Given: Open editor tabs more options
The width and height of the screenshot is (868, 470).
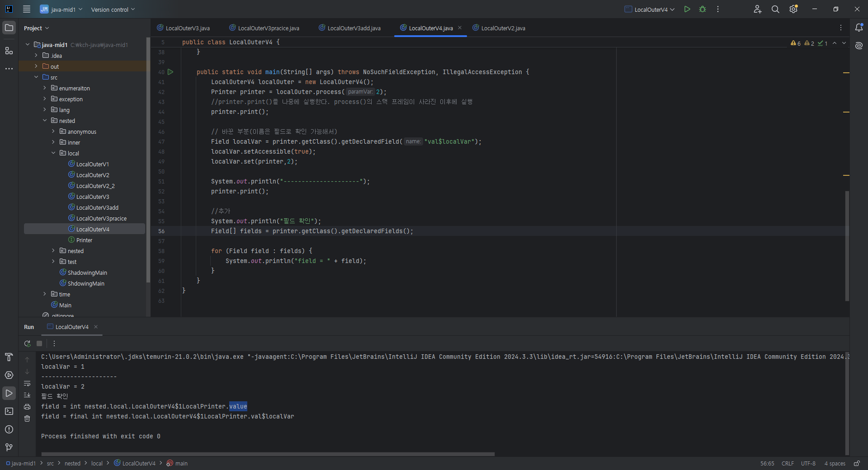Looking at the screenshot, I should click(x=841, y=28).
